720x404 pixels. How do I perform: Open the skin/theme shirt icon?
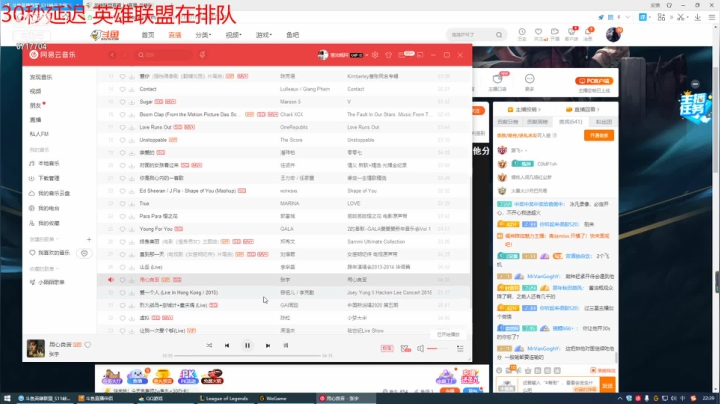tap(388, 55)
